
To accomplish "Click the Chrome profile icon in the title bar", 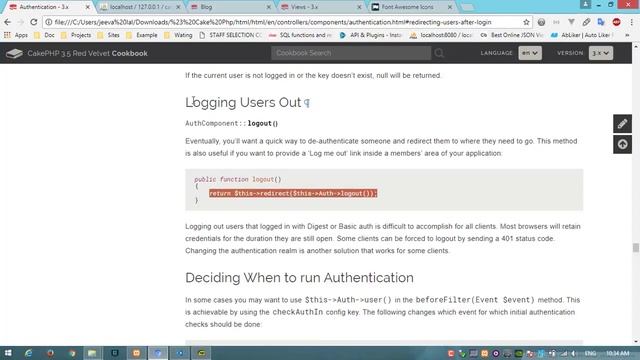I will [585, 4].
